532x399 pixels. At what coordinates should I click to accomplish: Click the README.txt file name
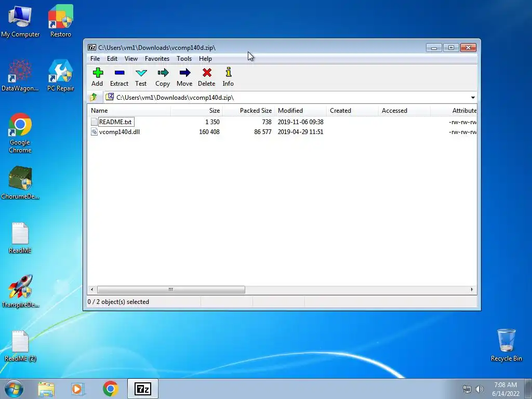coord(115,122)
